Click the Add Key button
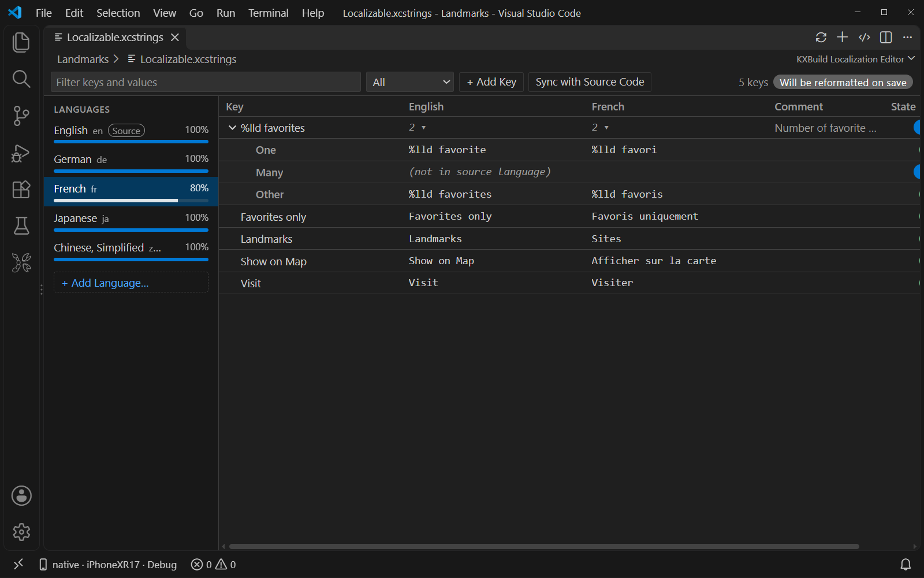The height and width of the screenshot is (578, 924). click(491, 82)
